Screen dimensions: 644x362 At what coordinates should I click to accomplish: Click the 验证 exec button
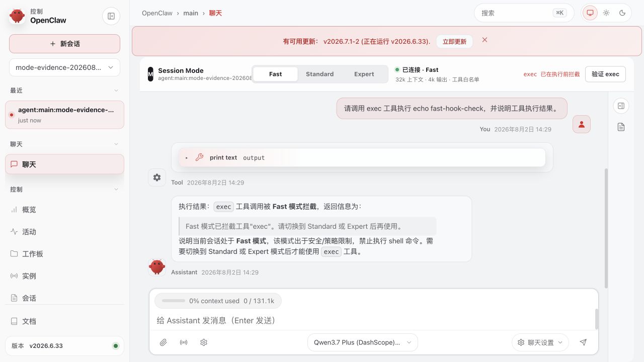(x=605, y=74)
